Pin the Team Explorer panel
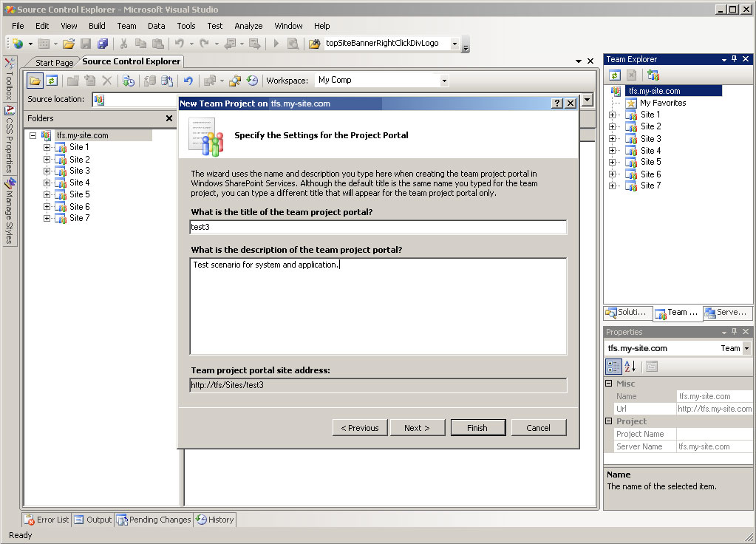The height and width of the screenshot is (544, 756). point(735,59)
